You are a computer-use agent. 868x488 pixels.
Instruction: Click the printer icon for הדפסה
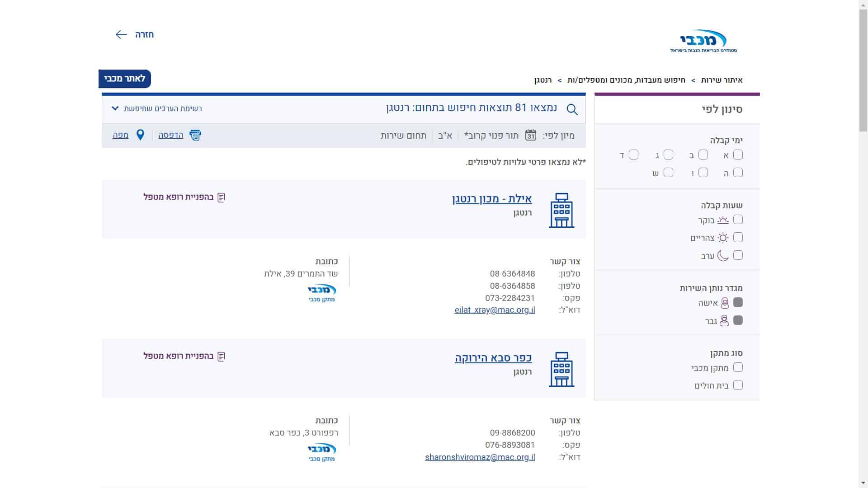tap(195, 135)
